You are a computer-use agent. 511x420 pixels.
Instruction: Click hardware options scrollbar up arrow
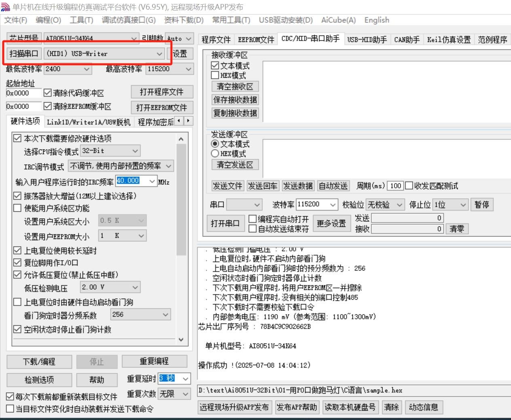pos(181,139)
